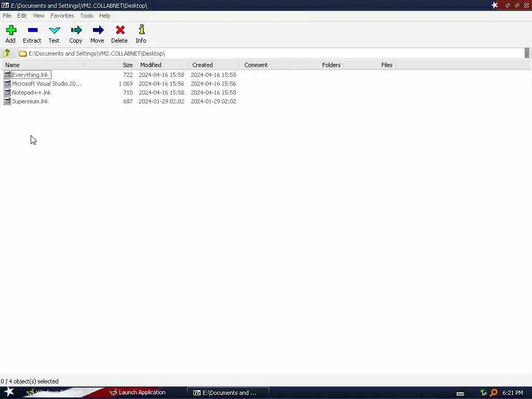The height and width of the screenshot is (399, 532).
Task: Click the network tray icon
Action: [484, 393]
